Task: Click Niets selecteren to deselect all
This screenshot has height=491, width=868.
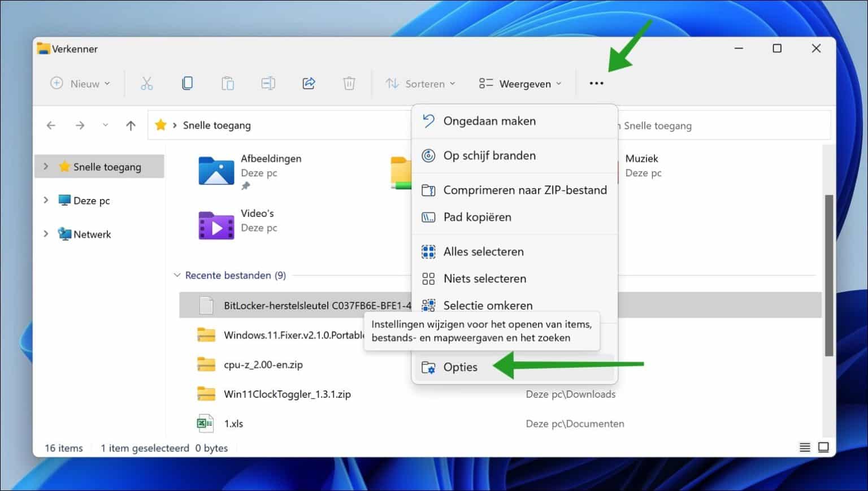Action: point(484,278)
